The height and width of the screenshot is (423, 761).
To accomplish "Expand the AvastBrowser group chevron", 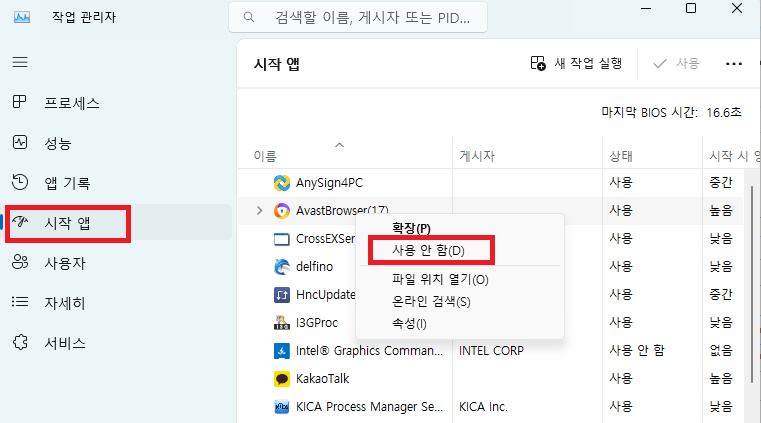I will 259,211.
